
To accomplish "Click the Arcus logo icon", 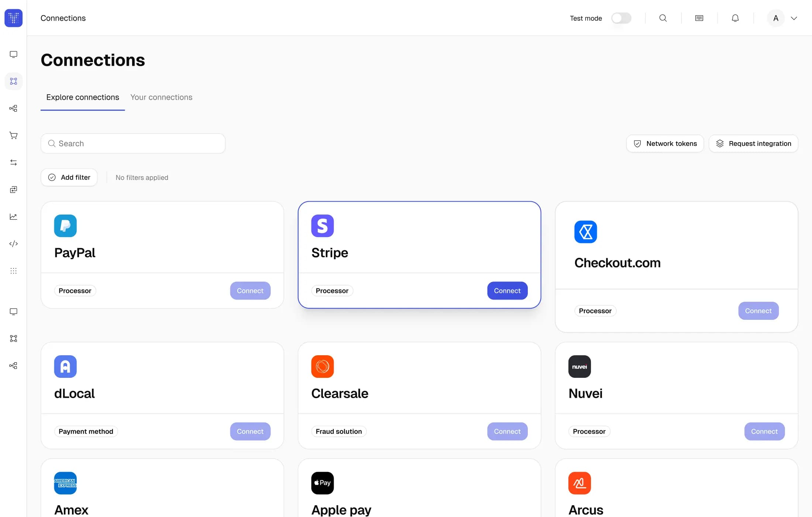I will click(x=579, y=483).
